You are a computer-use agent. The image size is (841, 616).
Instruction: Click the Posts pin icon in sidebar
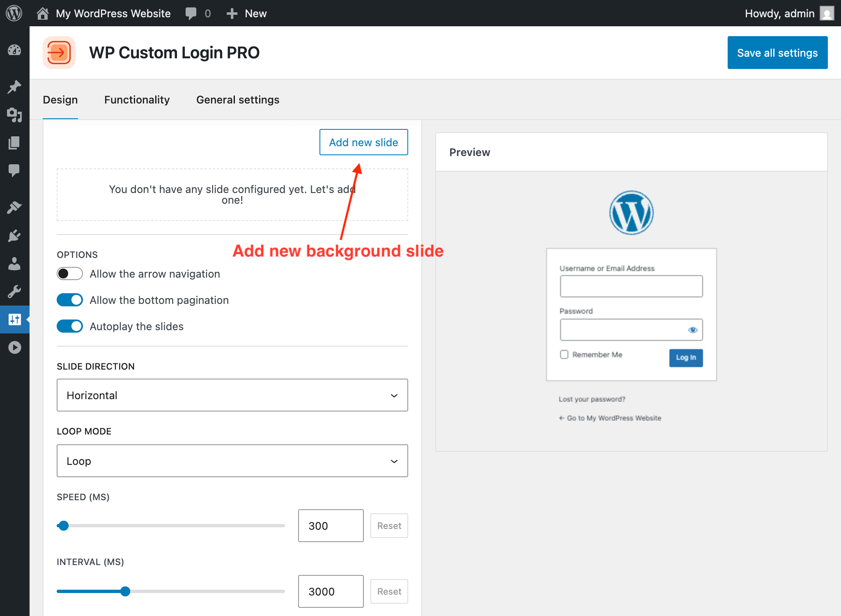pos(14,87)
